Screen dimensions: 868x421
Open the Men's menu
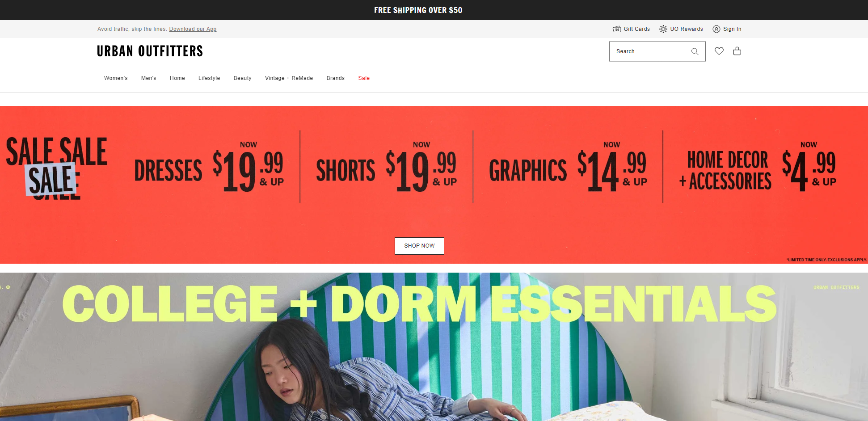[x=148, y=78]
